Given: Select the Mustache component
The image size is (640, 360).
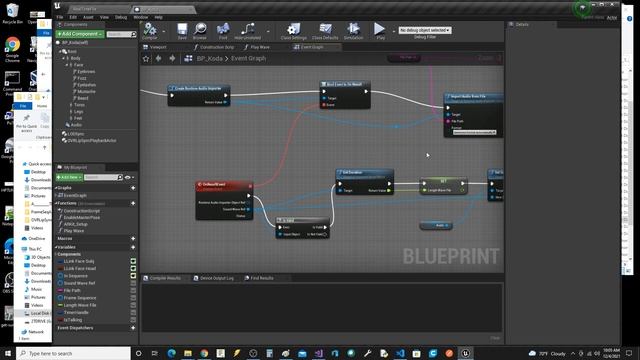Looking at the screenshot, I should (x=86, y=91).
